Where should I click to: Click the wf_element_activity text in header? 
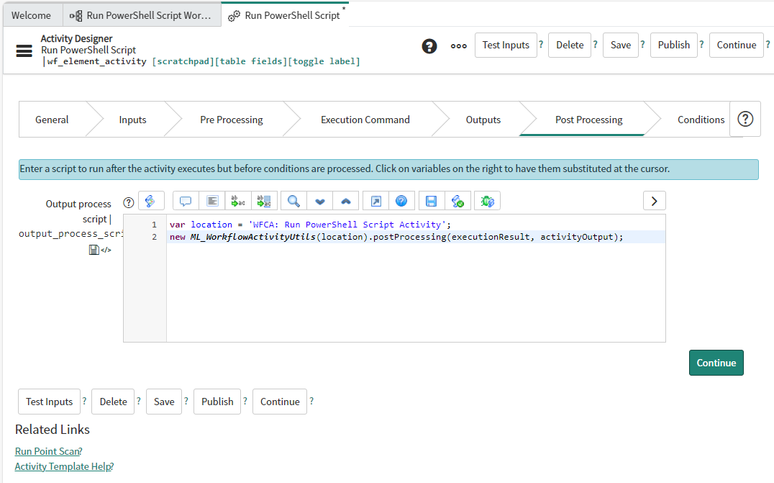tap(97, 61)
